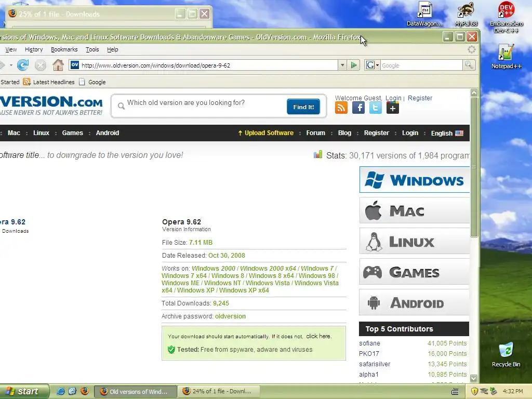Viewport: 532px width, 399px height.
Task: Click the 'Which old version' search field
Action: pyautogui.click(x=204, y=103)
